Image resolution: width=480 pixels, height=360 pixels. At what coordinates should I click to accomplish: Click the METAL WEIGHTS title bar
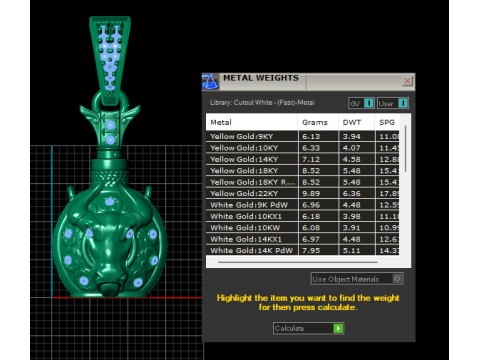pyautogui.click(x=308, y=82)
